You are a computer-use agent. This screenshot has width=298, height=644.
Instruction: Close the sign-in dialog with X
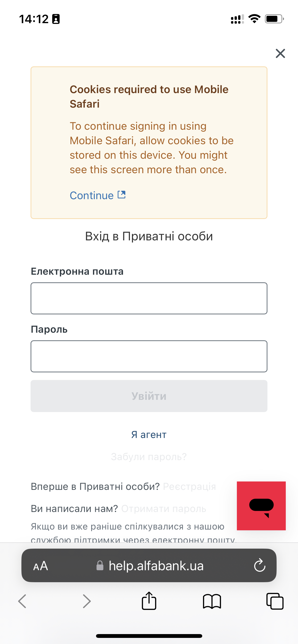click(x=280, y=53)
